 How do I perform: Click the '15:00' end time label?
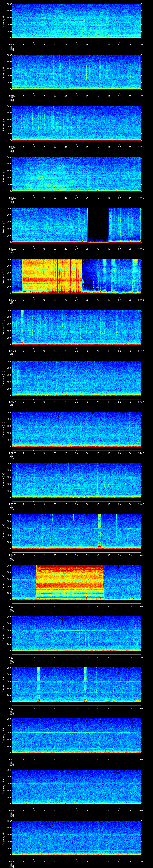141,44
